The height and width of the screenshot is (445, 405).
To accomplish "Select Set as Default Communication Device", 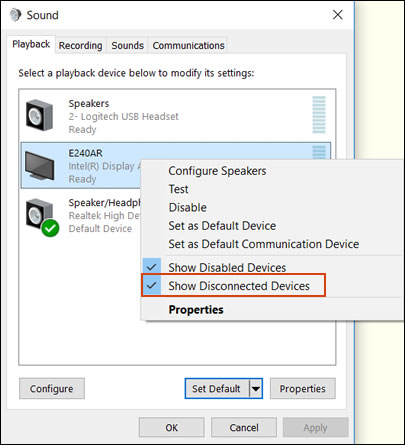I will (x=264, y=244).
